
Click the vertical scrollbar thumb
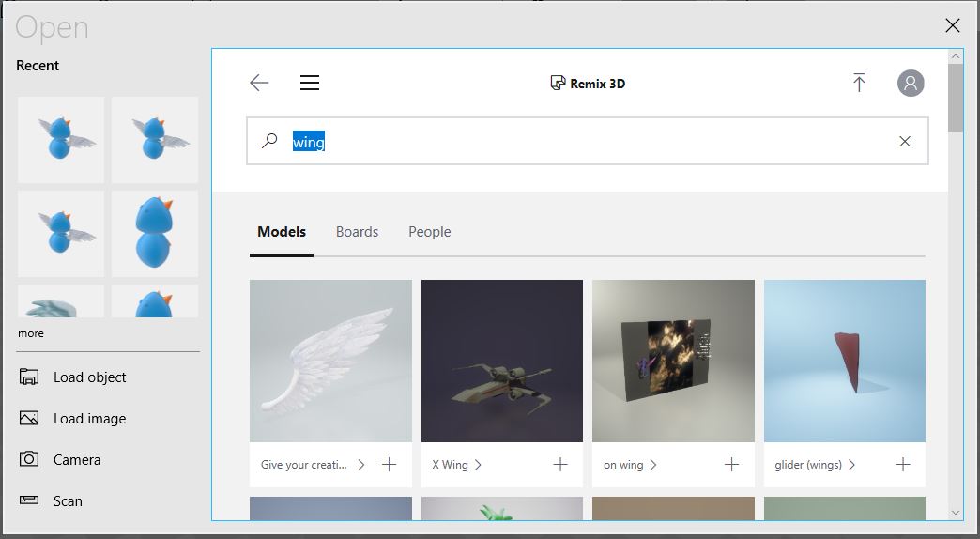coord(955,98)
